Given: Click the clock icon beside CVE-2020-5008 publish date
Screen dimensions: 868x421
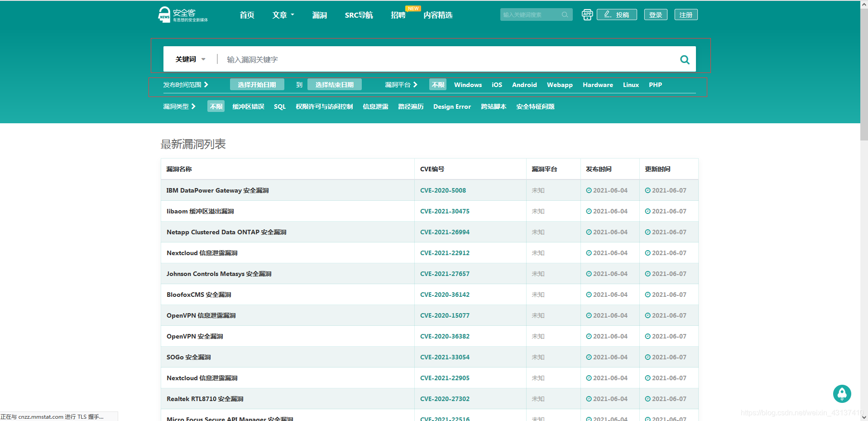Looking at the screenshot, I should click(589, 190).
